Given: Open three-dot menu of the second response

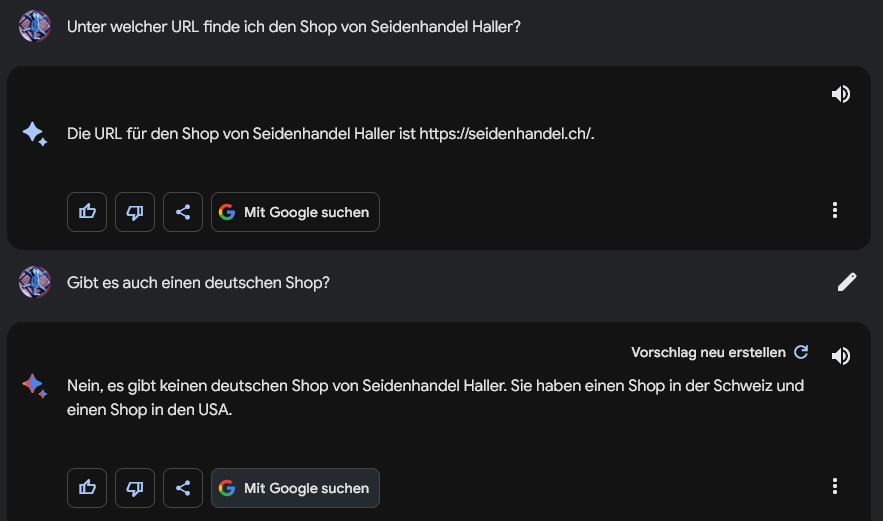Looking at the screenshot, I should pyautogui.click(x=835, y=486).
